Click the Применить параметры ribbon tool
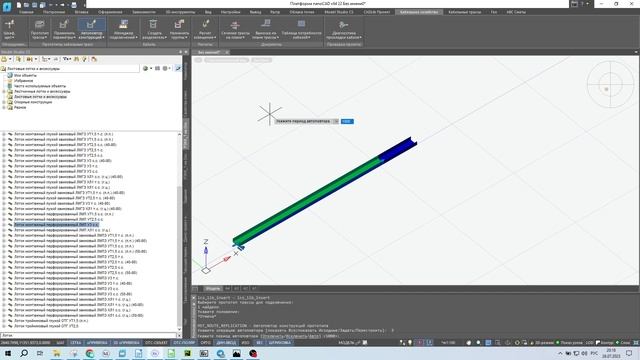The width and height of the screenshot is (640, 360). tap(64, 29)
